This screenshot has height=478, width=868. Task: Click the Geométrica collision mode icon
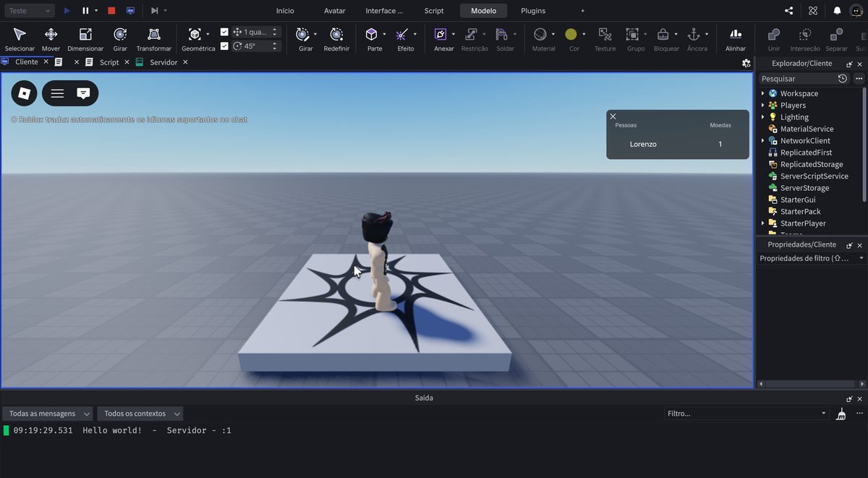pyautogui.click(x=195, y=35)
